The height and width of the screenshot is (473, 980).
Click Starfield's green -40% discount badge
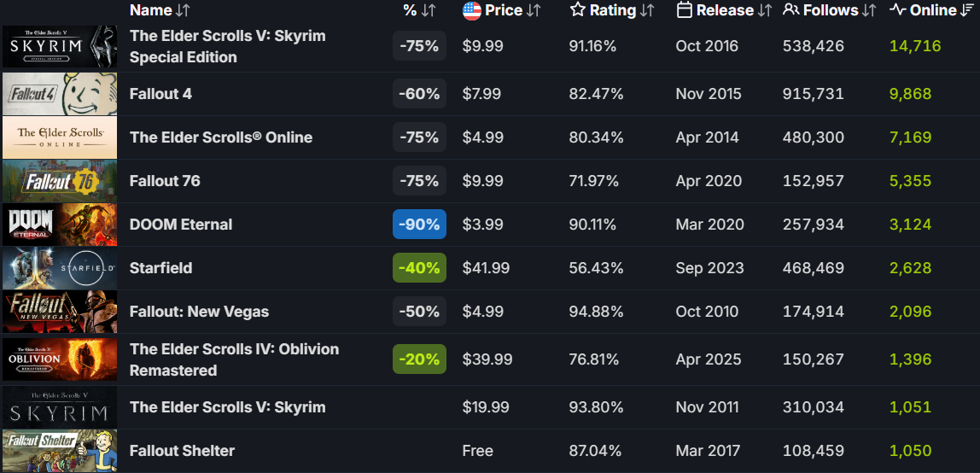tap(419, 268)
